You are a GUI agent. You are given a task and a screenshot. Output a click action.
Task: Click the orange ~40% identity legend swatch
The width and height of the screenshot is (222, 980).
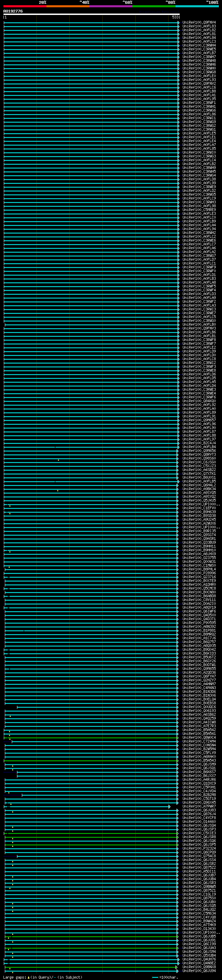click(x=68, y=6)
